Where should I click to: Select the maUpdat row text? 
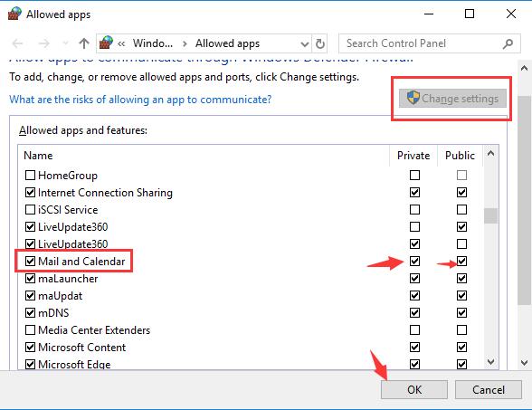[x=60, y=296]
